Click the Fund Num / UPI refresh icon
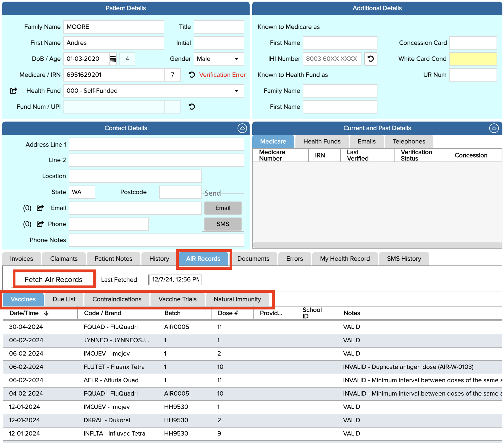The width and height of the screenshot is (504, 443). coord(192,107)
